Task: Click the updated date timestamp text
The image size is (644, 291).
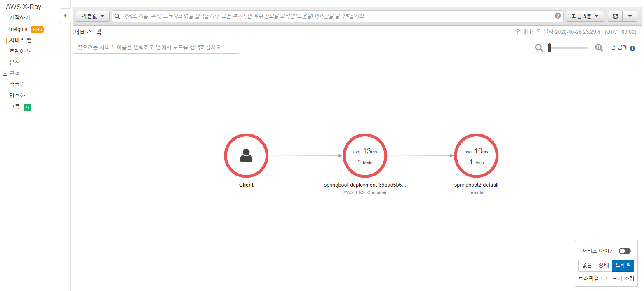Action: tap(576, 32)
